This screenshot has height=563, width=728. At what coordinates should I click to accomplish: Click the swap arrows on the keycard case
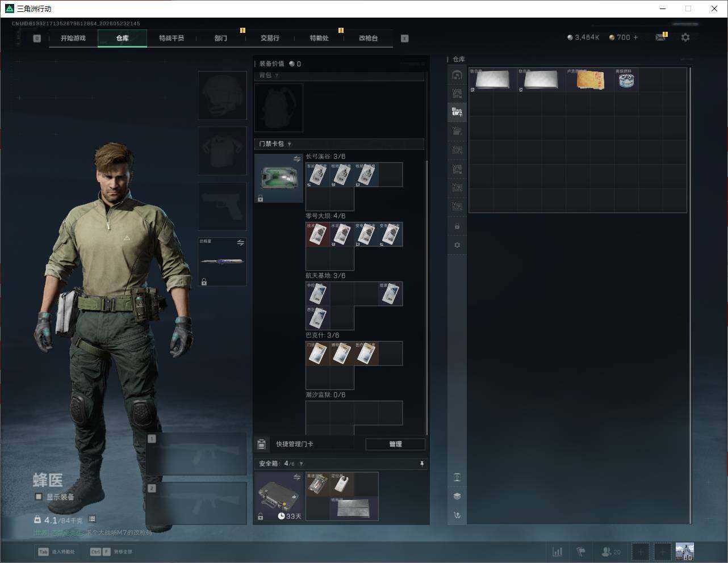coord(296,159)
